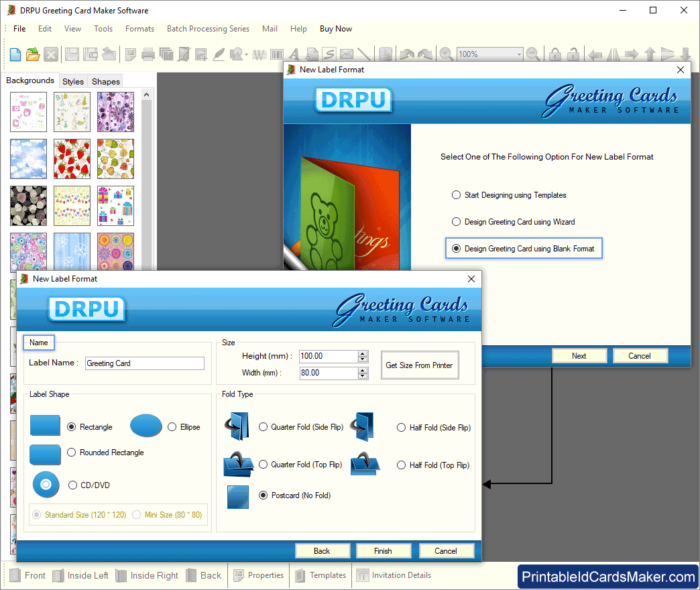Select Postcard (No Fold) fold type

[294, 495]
